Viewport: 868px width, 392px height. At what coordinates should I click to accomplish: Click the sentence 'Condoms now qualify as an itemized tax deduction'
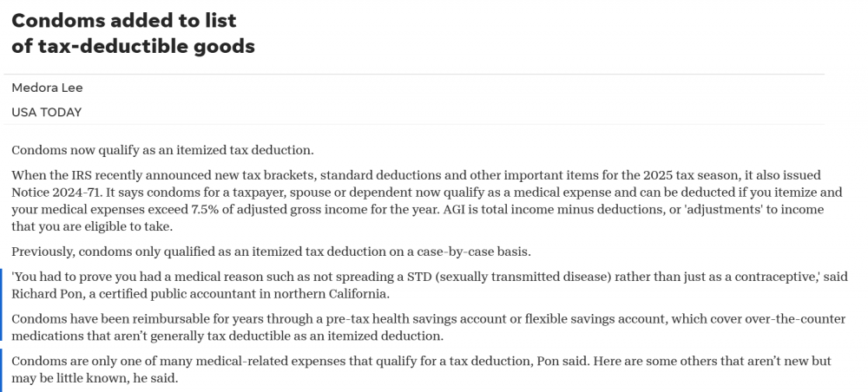pos(162,150)
